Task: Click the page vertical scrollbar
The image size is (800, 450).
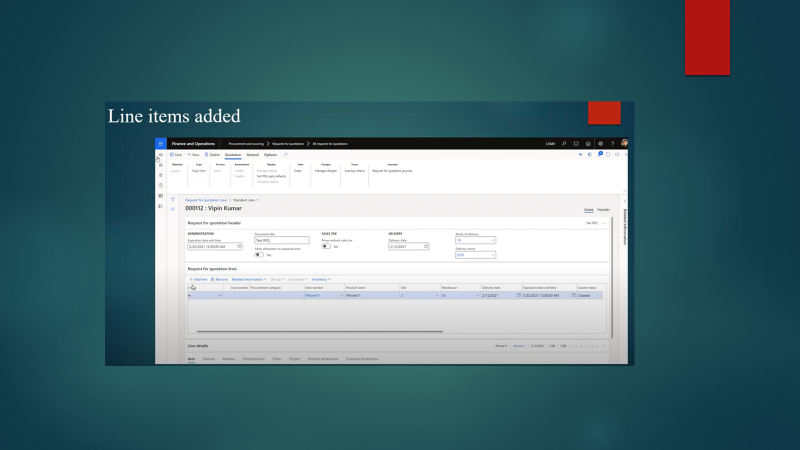Action: tap(612, 278)
